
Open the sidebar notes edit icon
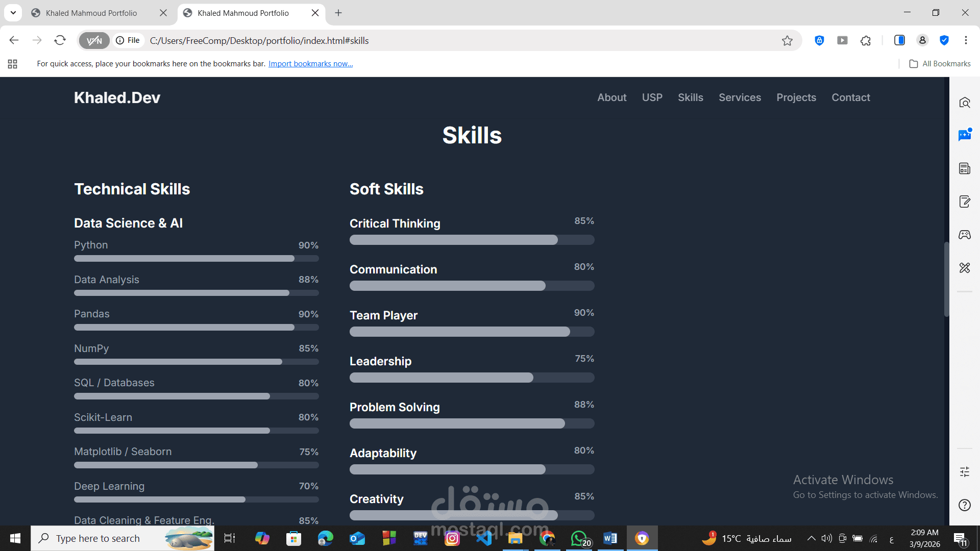(964, 202)
